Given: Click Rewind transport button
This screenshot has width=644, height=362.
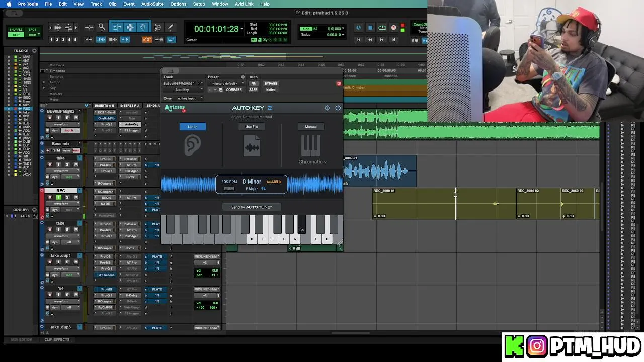Looking at the screenshot, I should click(x=370, y=40).
